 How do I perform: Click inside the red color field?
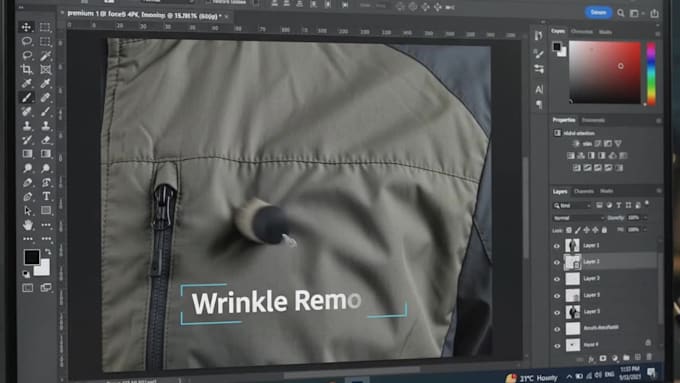605,72
